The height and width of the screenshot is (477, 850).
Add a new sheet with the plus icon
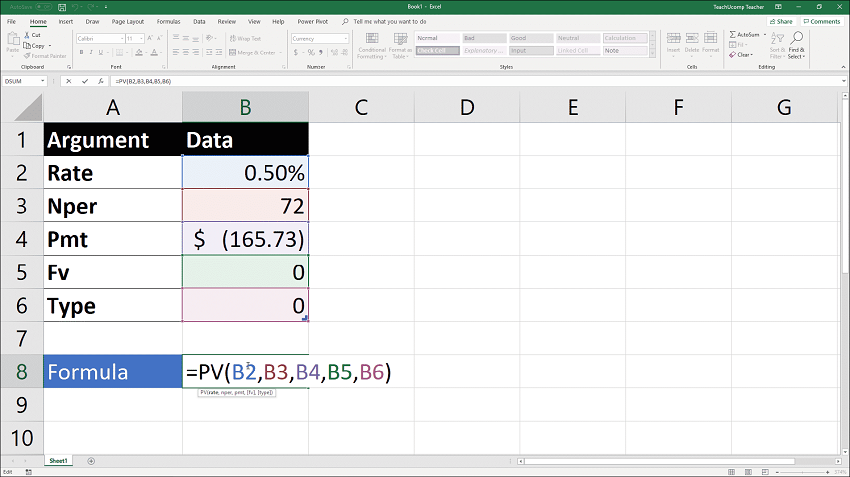(91, 461)
